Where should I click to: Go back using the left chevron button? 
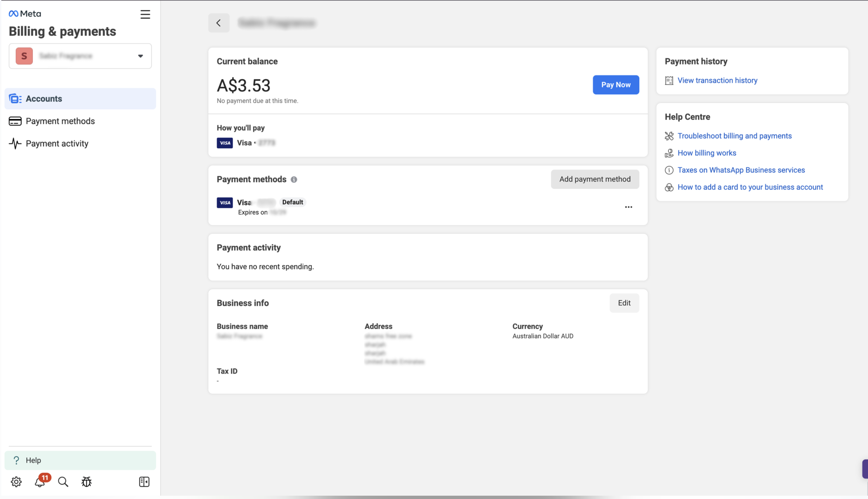point(219,23)
